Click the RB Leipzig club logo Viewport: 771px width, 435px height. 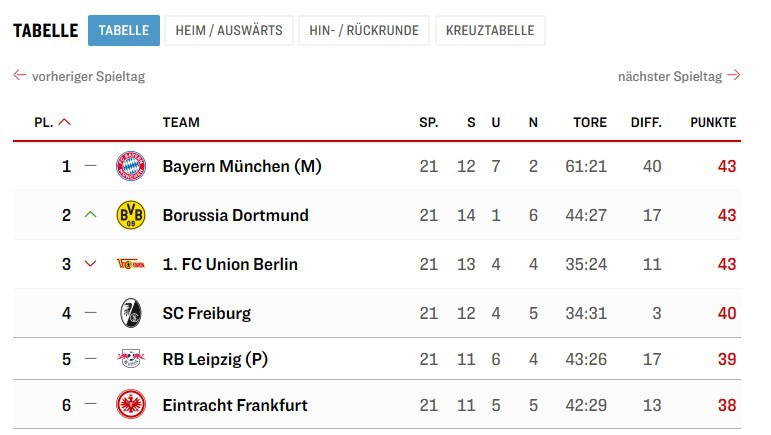point(131,358)
